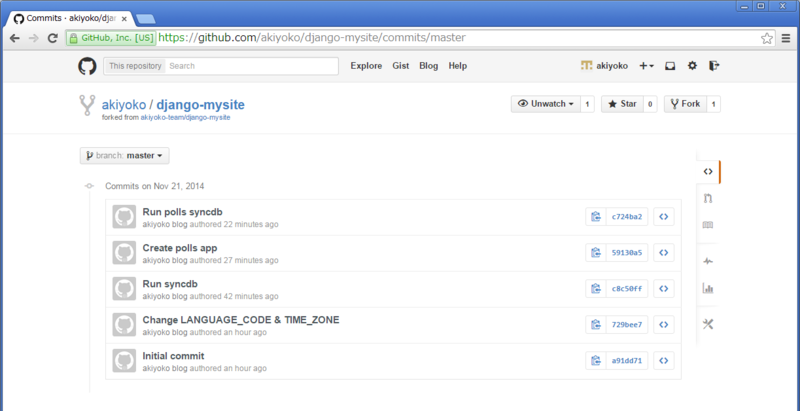This screenshot has height=411, width=800.
Task: Open the Graphs sidebar icon
Action: point(708,288)
